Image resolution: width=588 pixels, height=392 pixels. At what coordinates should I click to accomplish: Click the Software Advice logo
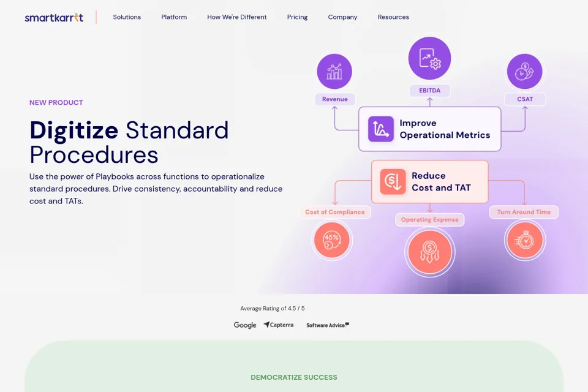(328, 325)
